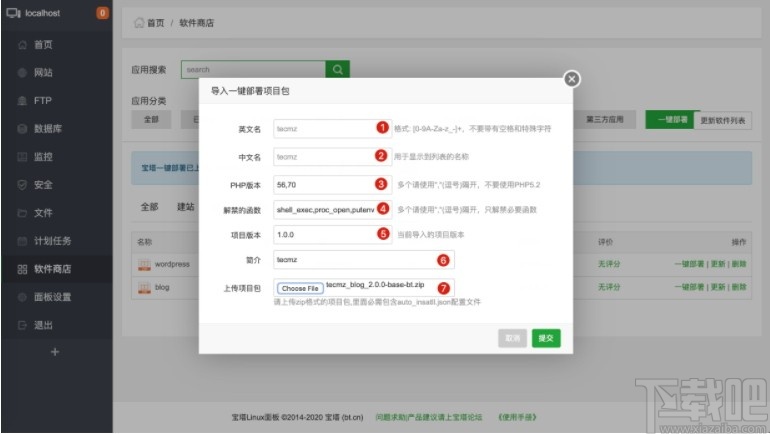Click the 中文名 input field
This screenshot has width=770, height=434.
point(332,157)
